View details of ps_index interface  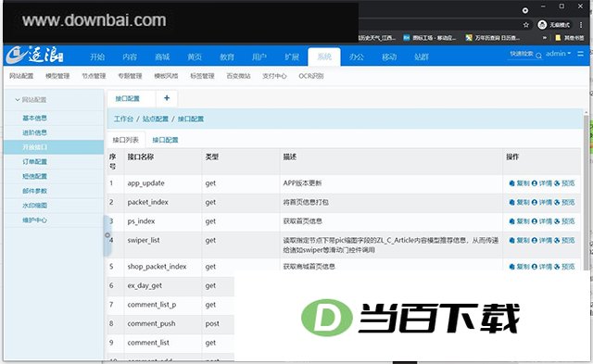(x=541, y=221)
